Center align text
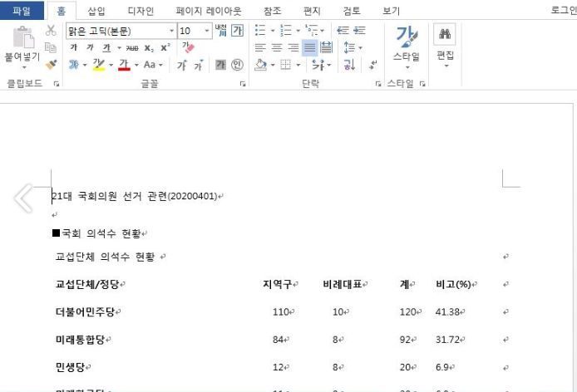Viewport: 577px width, 392px height. (277, 47)
